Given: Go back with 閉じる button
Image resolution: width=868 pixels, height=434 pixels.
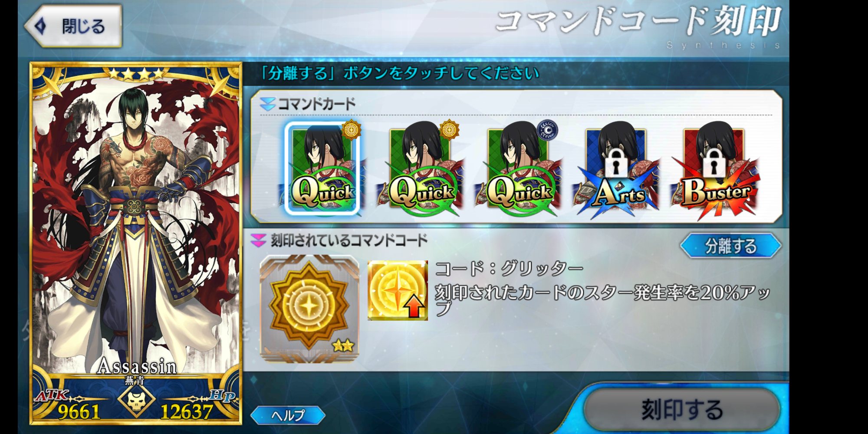Looking at the screenshot, I should coord(73,26).
